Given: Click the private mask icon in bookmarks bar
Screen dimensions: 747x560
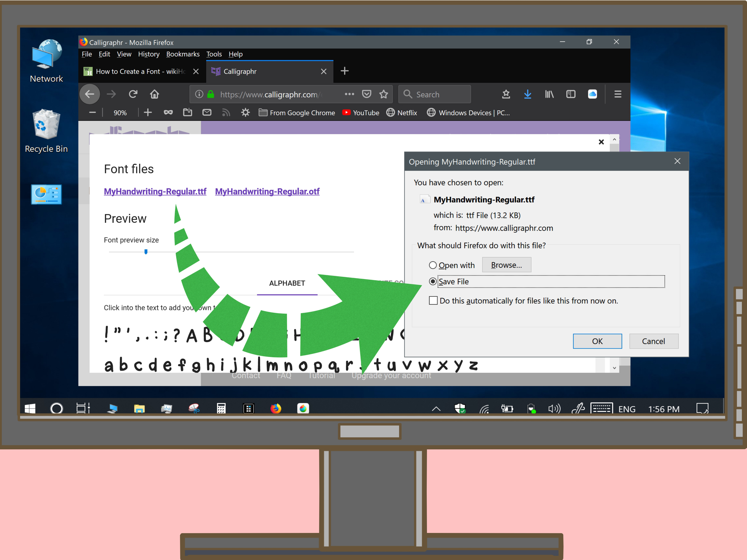Looking at the screenshot, I should tap(168, 112).
